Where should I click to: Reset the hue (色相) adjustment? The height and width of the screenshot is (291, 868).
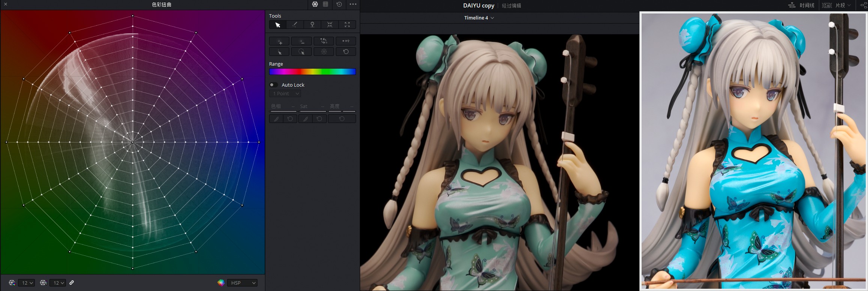point(290,119)
